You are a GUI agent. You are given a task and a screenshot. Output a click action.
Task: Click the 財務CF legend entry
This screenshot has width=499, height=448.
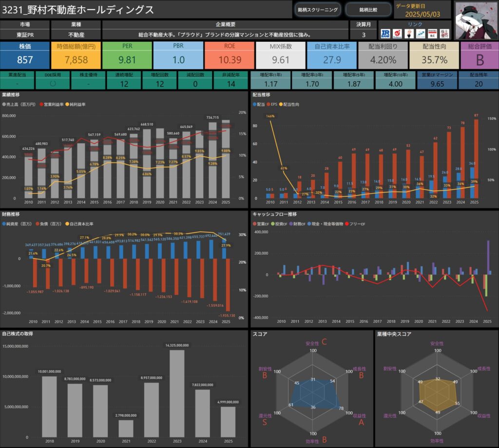[297, 224]
